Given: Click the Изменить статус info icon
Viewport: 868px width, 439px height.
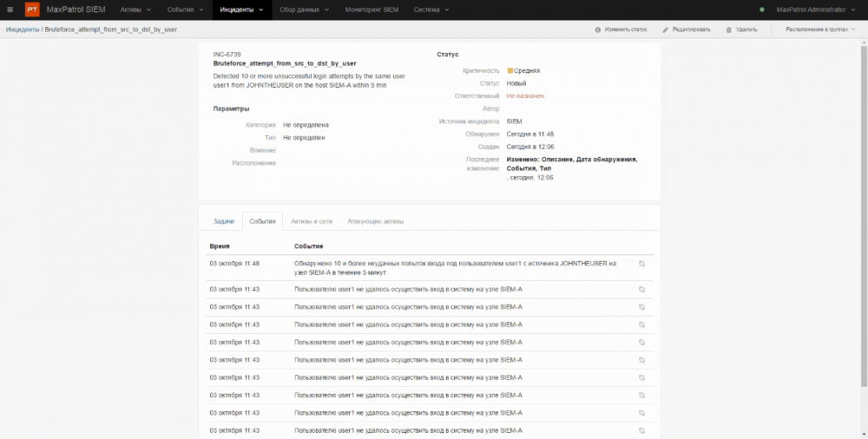Looking at the screenshot, I should pyautogui.click(x=598, y=29).
